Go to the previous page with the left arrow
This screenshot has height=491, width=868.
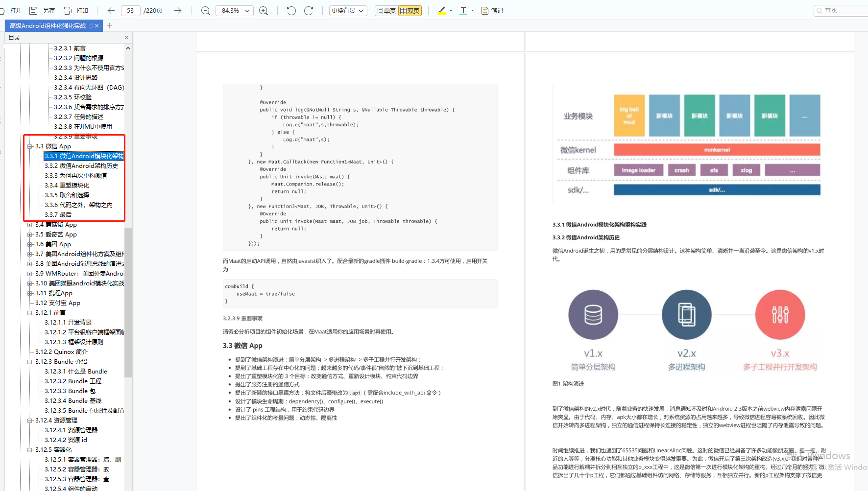[x=111, y=10]
